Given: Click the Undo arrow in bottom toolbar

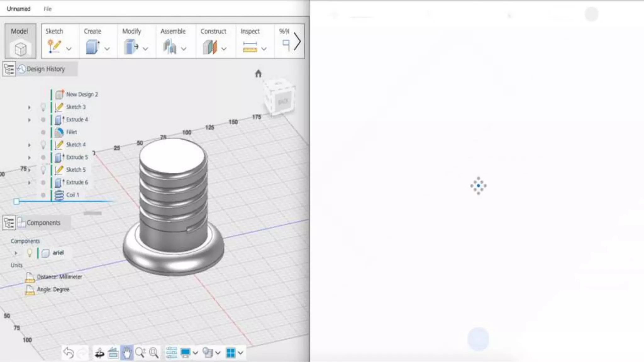Looking at the screenshot, I should pyautogui.click(x=68, y=353).
